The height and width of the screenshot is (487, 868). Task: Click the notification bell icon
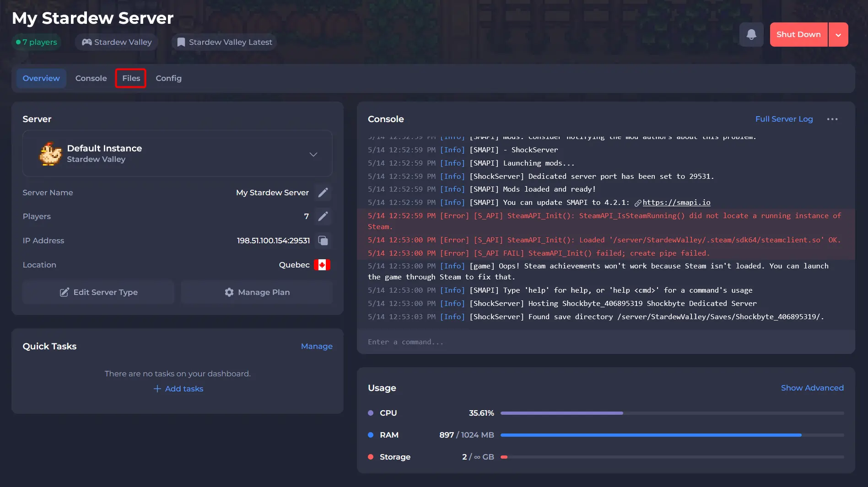coord(751,35)
